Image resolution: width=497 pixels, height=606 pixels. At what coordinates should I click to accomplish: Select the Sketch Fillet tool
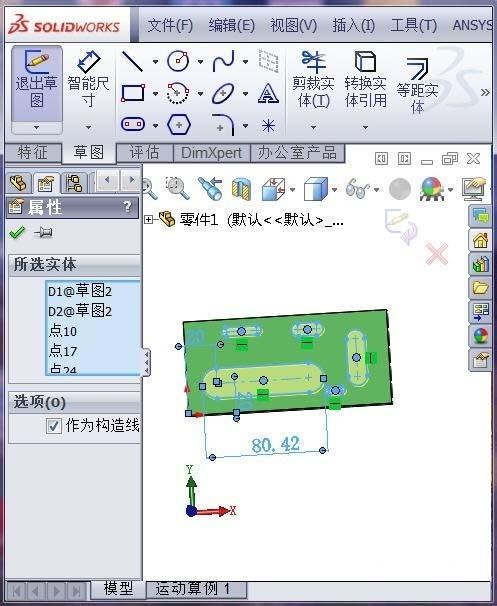(x=223, y=124)
